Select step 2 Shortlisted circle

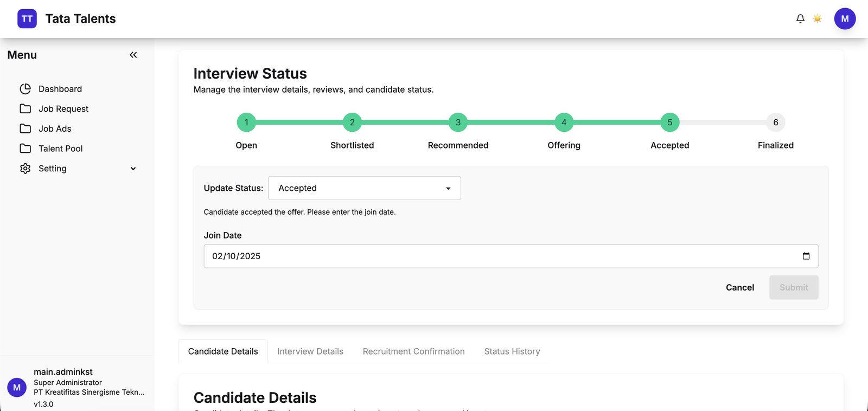(x=352, y=123)
